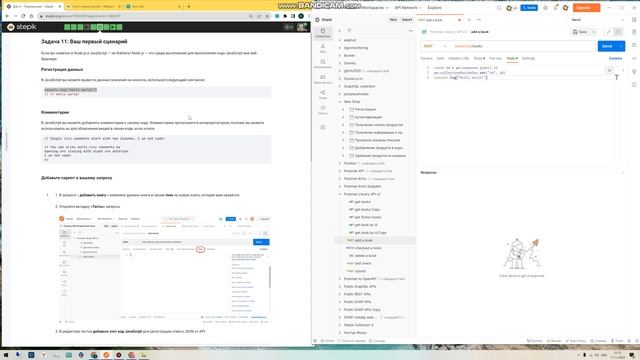Open the APIs sidebar icon in Postman

click(x=323, y=48)
